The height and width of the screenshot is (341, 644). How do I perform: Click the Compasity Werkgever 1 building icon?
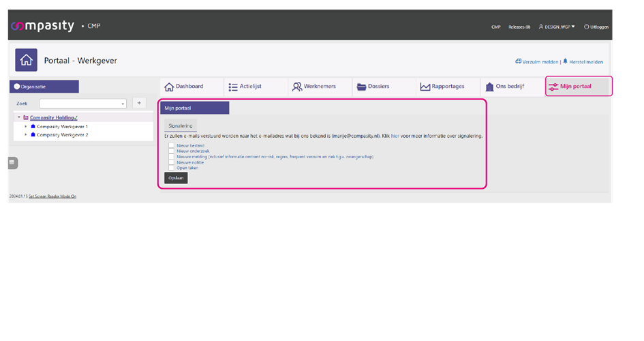pyautogui.click(x=33, y=126)
